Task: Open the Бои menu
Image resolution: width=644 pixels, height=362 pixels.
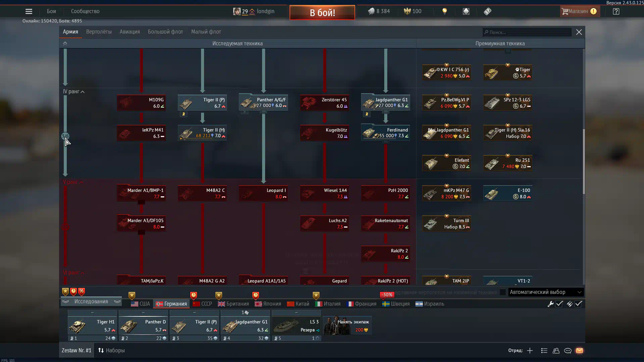Action: coord(51,11)
